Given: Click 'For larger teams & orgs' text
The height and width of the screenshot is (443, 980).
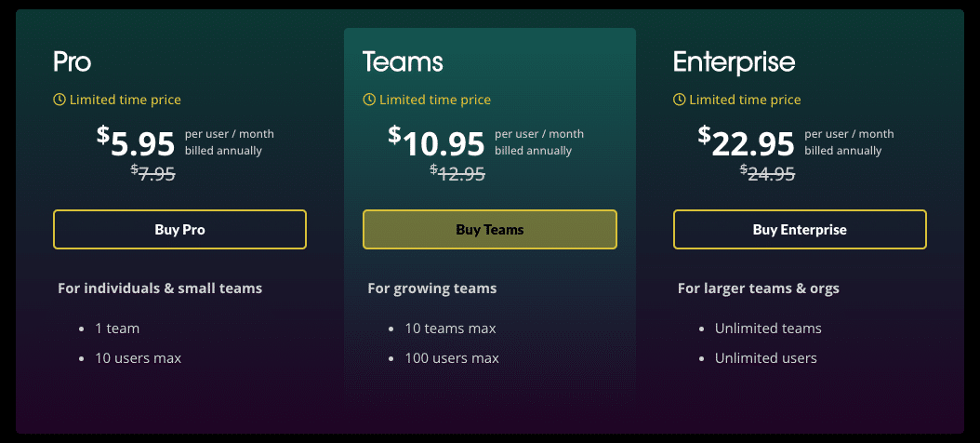Looking at the screenshot, I should click(759, 289).
